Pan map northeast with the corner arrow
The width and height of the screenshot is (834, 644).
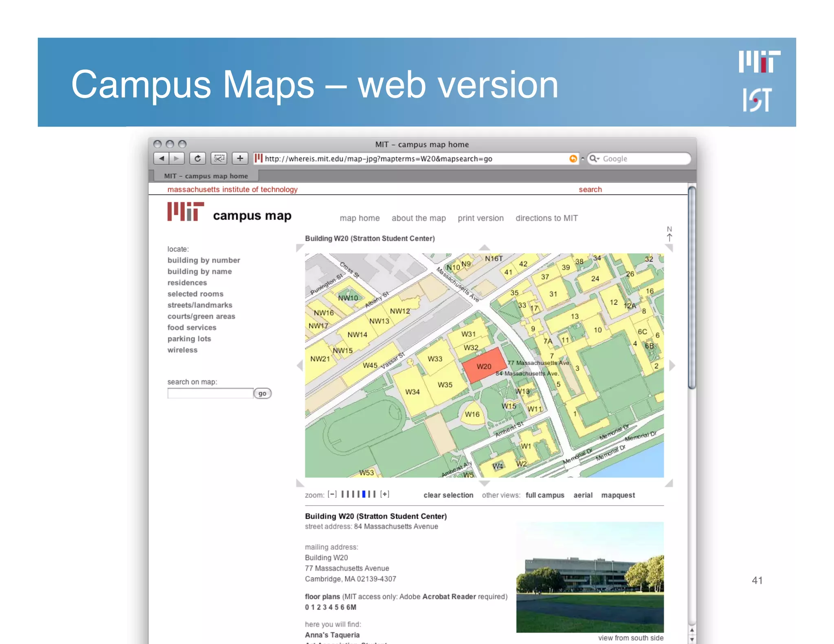[669, 248]
